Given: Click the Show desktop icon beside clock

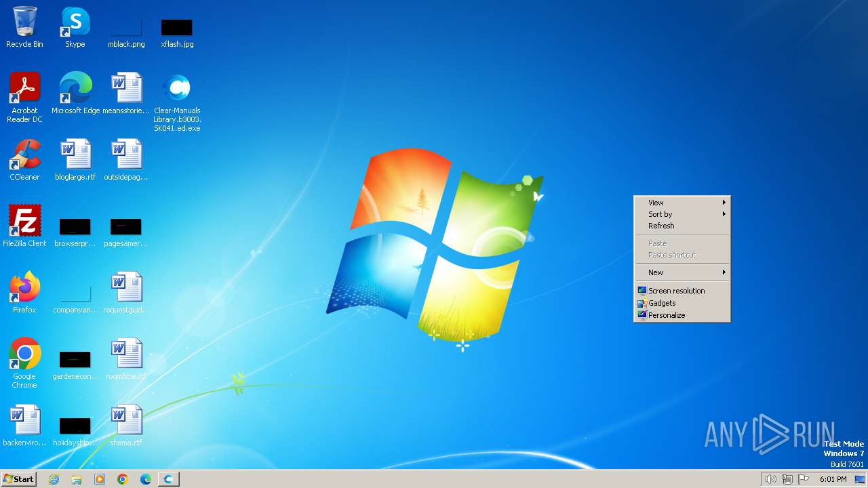Looking at the screenshot, I should coord(860,479).
